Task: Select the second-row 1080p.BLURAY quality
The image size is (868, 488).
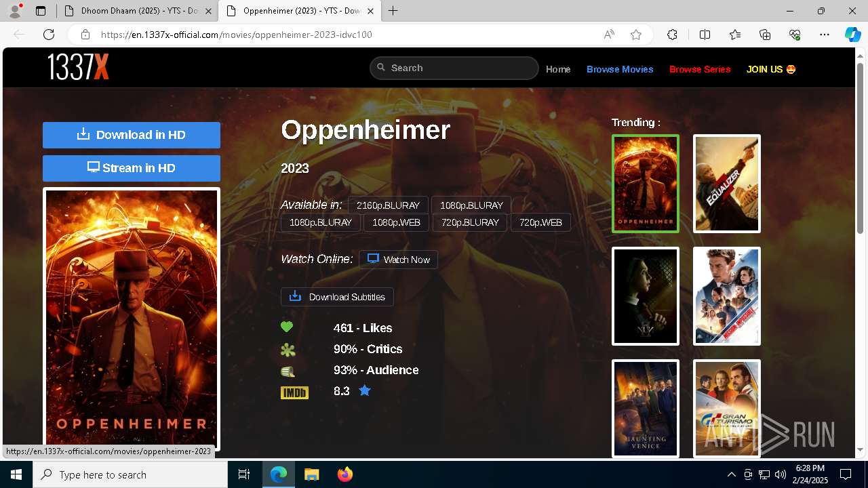Action: click(x=321, y=222)
